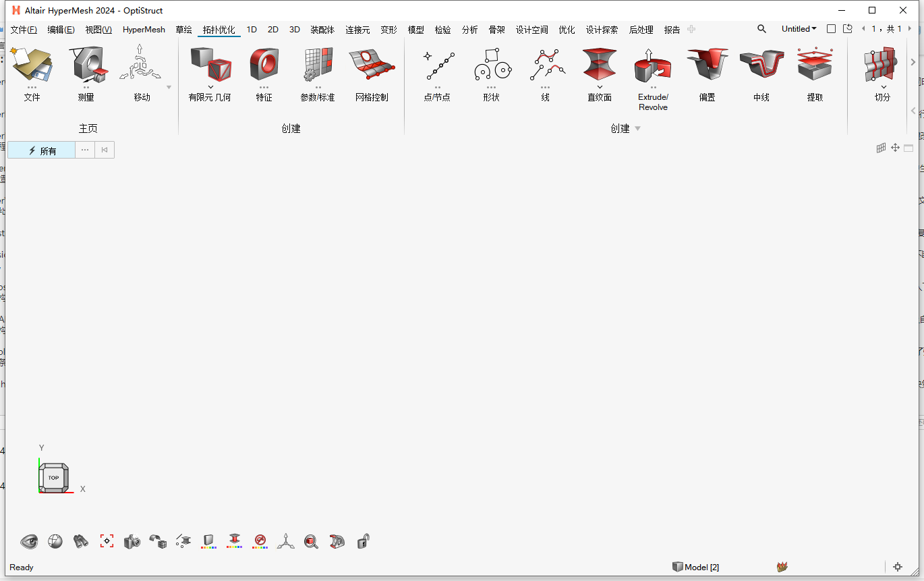Viewport: 924px width, 581px height.
Task: Click the binoculars find icon at bottom
Action: (81, 541)
